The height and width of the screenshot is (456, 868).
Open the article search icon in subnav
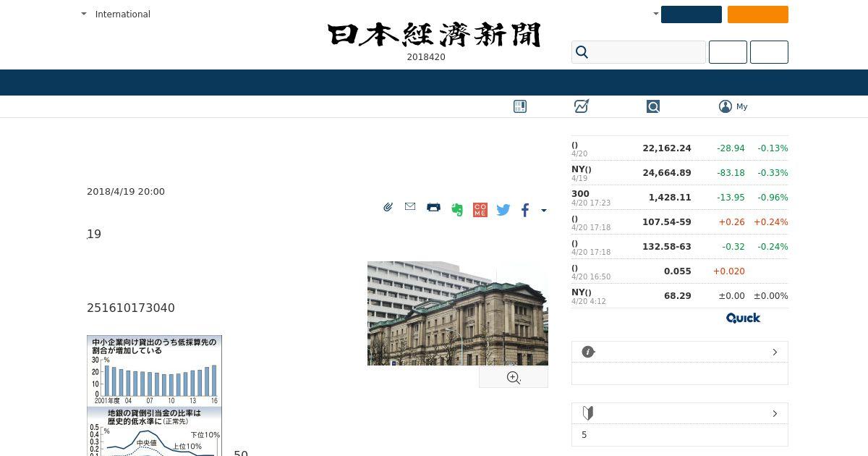coord(653,106)
